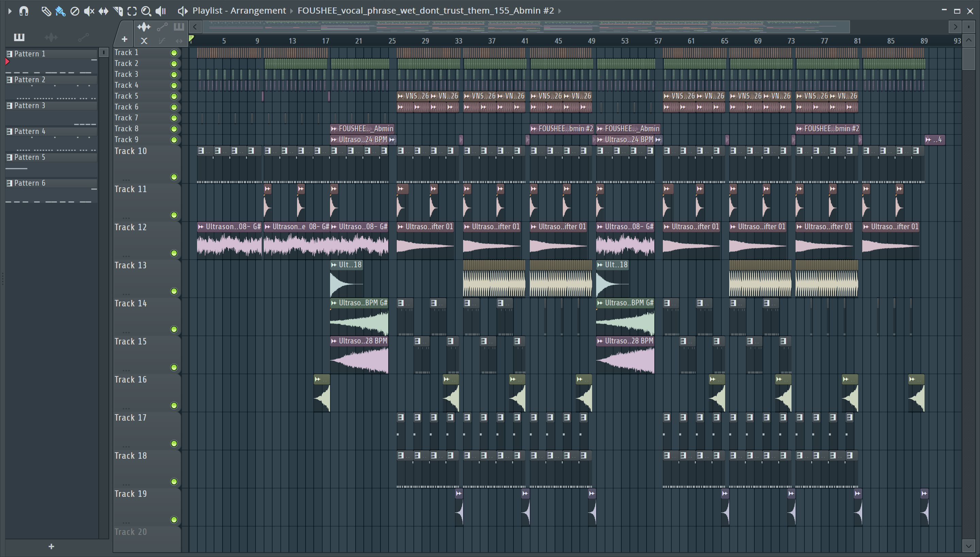
Task: Open menu of first Ultraso..28 BPM clip on Track 15
Action: coord(334,341)
